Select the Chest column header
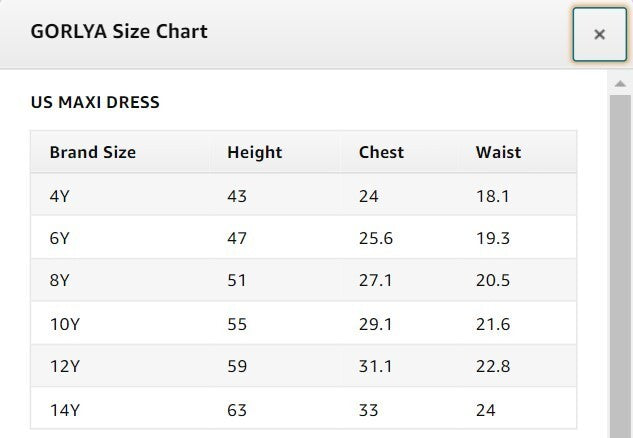This screenshot has width=633, height=438. [x=381, y=152]
